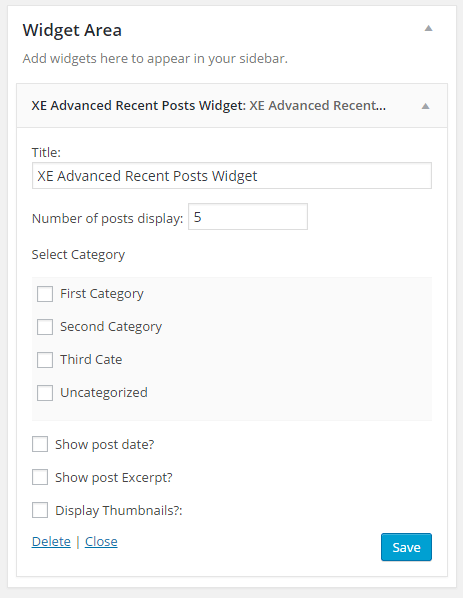Click the Widget Area heading
This screenshot has height=598, width=463.
coord(72,30)
